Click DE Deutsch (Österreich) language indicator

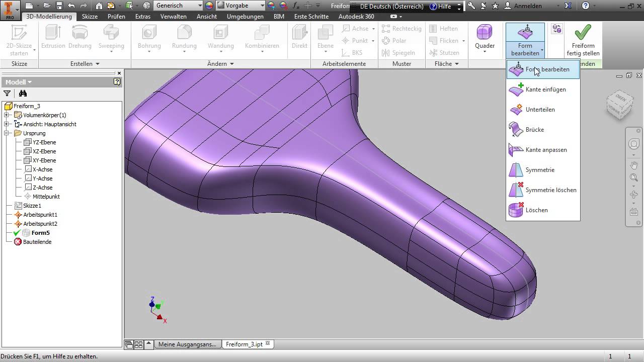[392, 7]
